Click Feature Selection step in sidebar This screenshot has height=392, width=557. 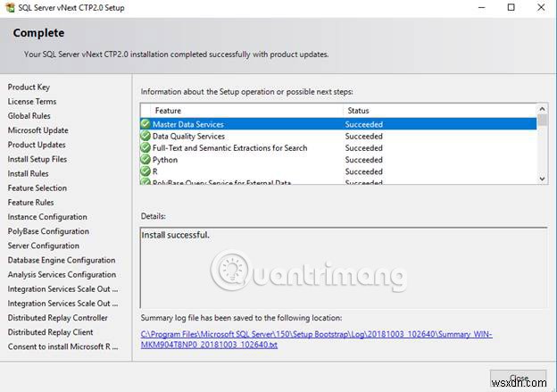tap(37, 188)
